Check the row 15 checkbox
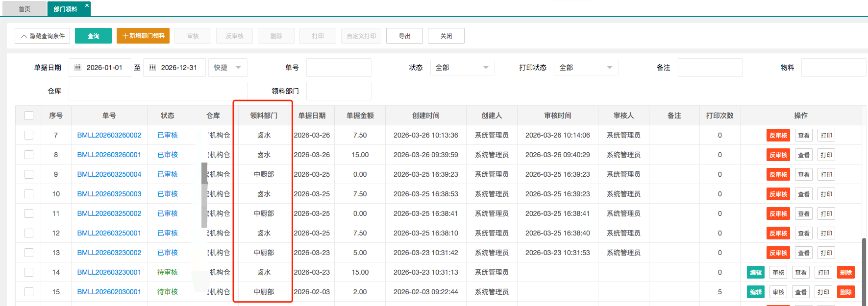The height and width of the screenshot is (306, 868). (29, 292)
